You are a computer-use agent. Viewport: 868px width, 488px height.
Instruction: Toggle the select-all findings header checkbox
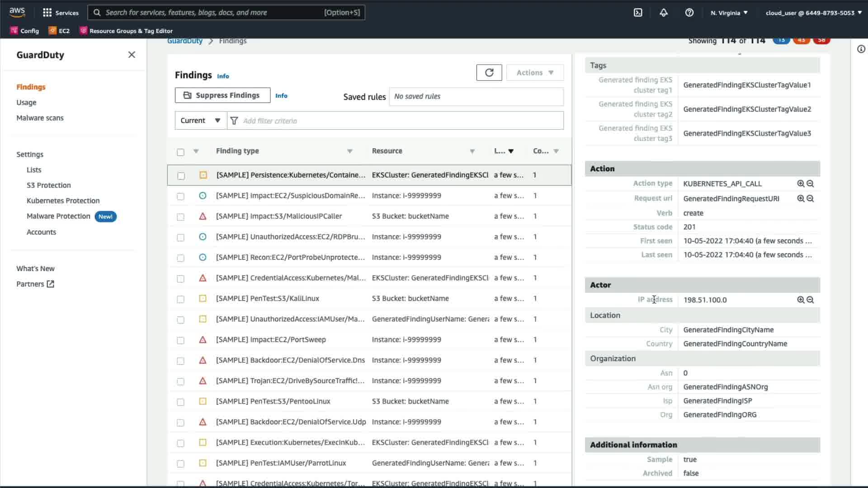pyautogui.click(x=180, y=152)
